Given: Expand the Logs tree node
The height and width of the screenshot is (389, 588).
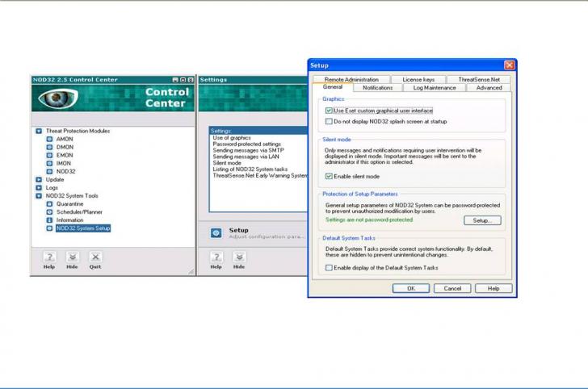Looking at the screenshot, I should point(39,188).
